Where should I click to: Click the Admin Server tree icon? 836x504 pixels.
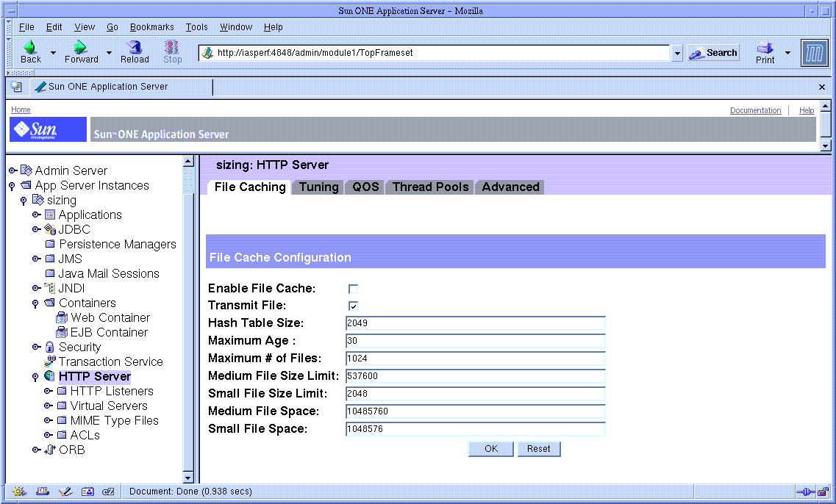[26, 170]
